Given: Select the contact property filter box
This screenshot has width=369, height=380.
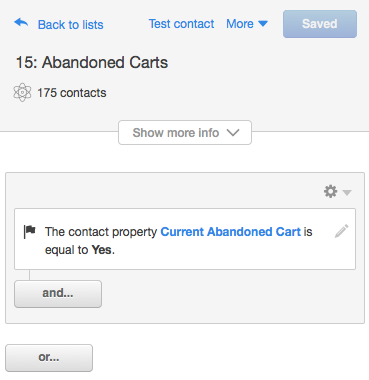Looking at the screenshot, I should [185, 239].
